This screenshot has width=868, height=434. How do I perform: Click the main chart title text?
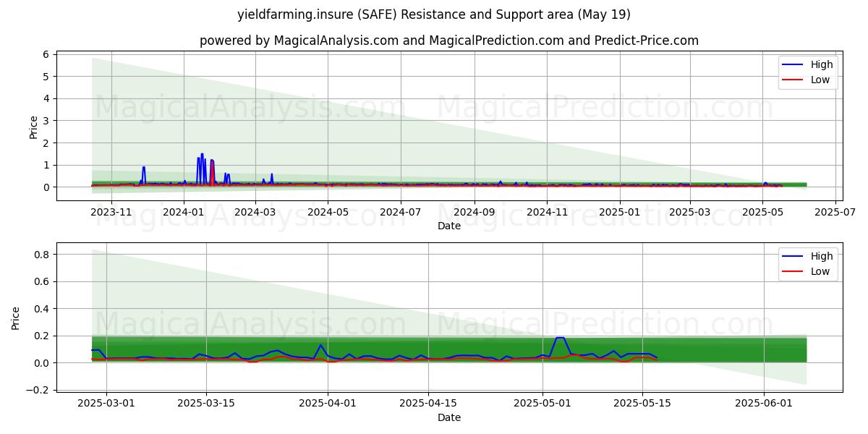pyautogui.click(x=434, y=14)
